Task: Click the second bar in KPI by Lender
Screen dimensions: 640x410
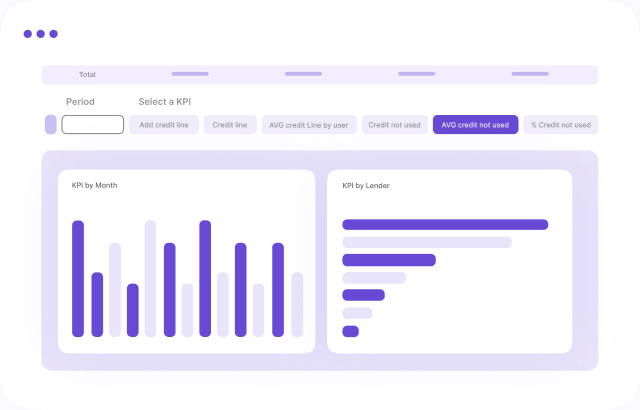Action: pos(427,242)
